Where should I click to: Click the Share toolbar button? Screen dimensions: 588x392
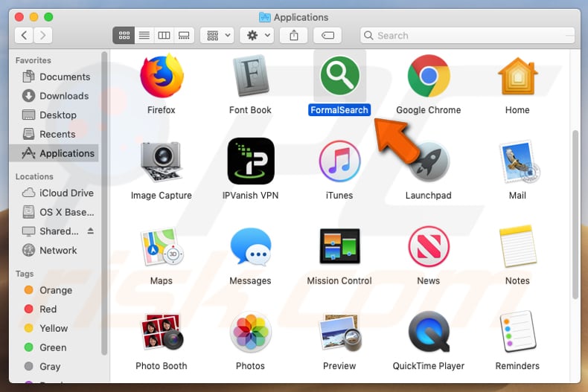[293, 36]
